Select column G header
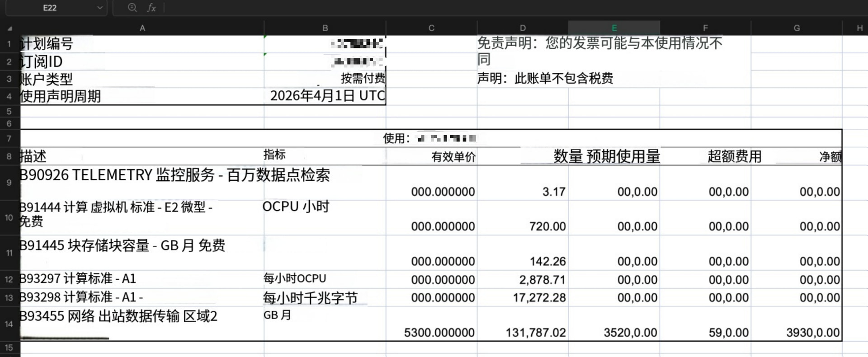The width and height of the screenshot is (868, 357). click(x=797, y=28)
